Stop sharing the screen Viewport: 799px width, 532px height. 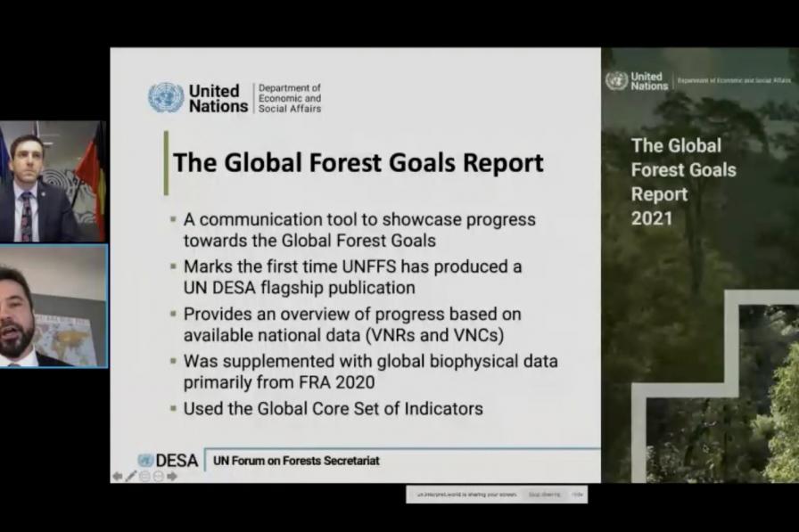[544, 495]
